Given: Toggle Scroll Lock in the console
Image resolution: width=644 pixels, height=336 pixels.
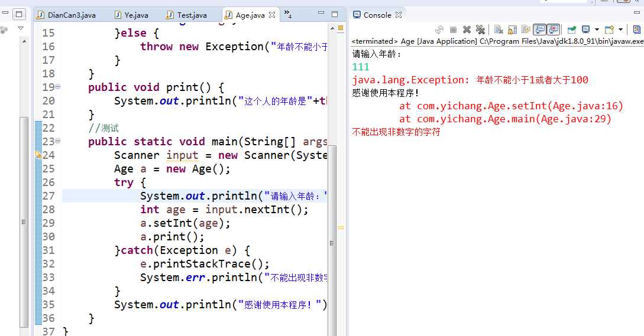Looking at the screenshot, I should [512, 30].
